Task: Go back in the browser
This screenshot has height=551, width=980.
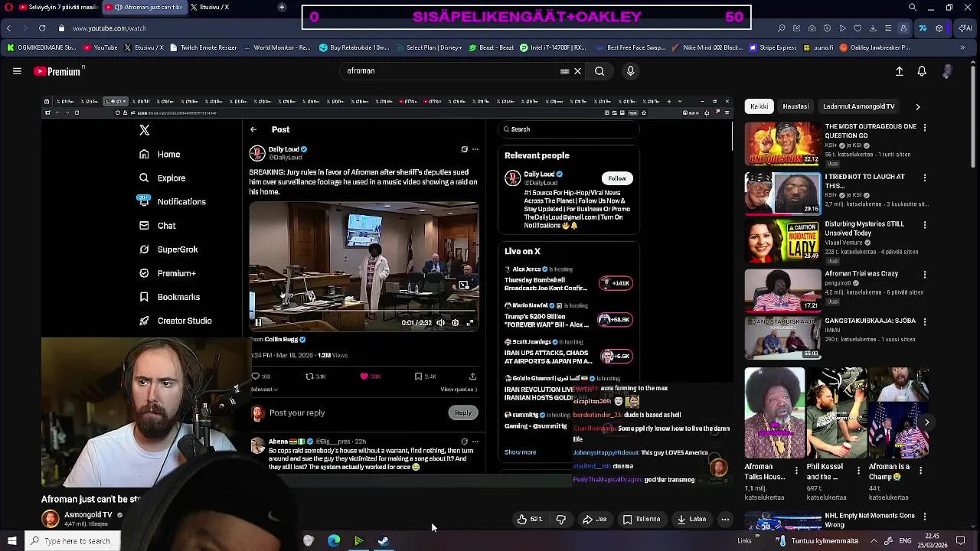Action: (8, 28)
